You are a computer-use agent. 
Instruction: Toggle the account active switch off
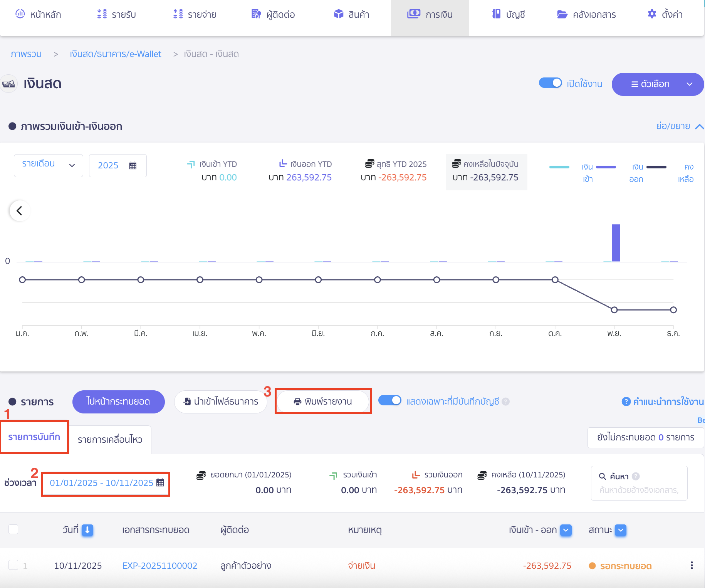pyautogui.click(x=550, y=83)
